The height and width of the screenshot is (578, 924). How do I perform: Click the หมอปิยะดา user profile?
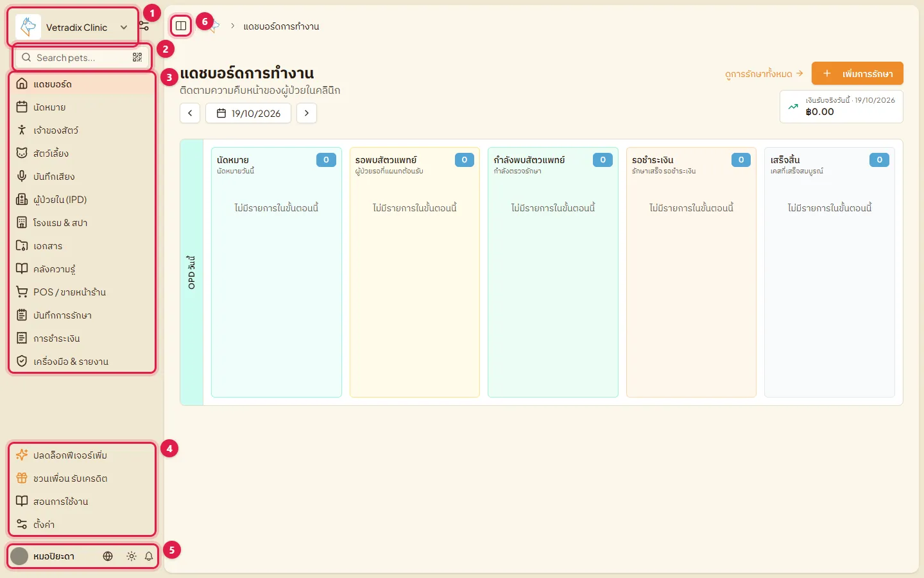[43, 556]
